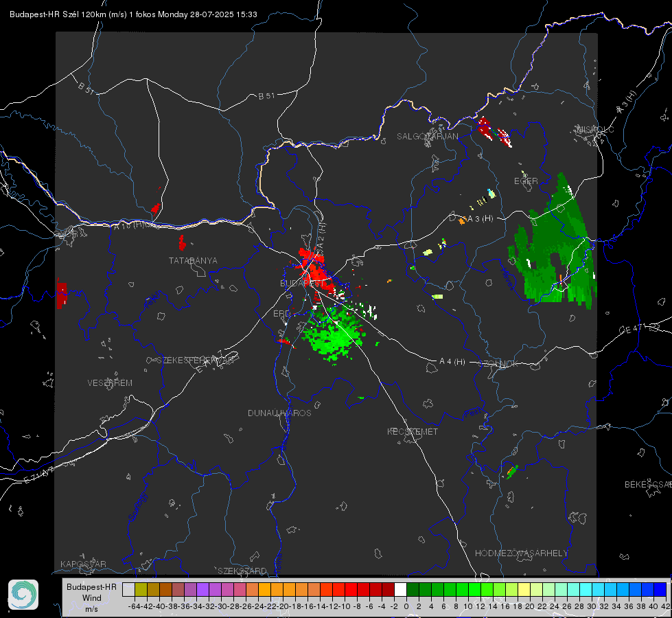The image size is (672, 618).
Task: Click the A 4 (H) road label
Action: coord(452,362)
